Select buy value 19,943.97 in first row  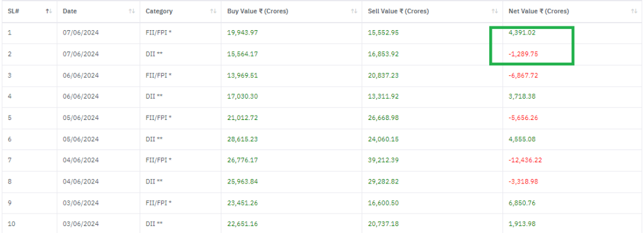coord(242,33)
